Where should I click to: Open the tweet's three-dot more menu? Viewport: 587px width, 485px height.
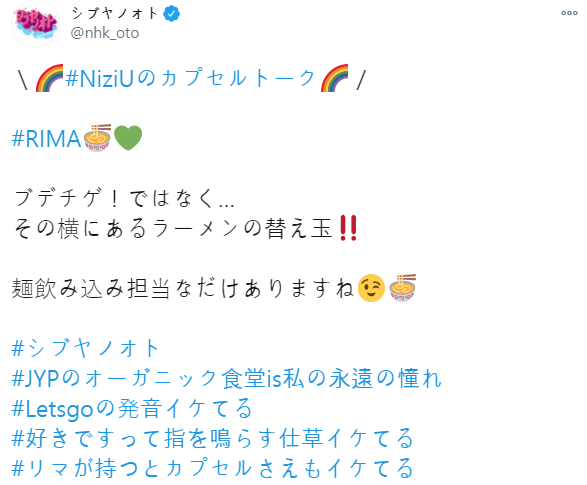[x=569, y=13]
